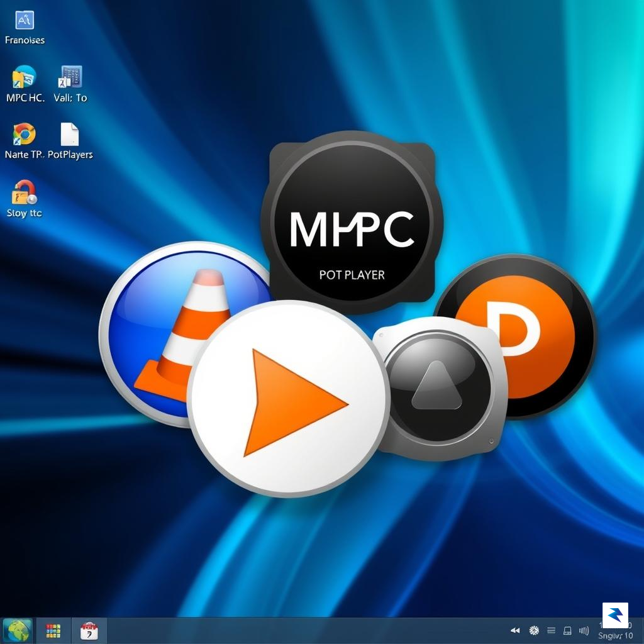644x644 pixels.
Task: Click the monitor device tray icon
Action: pos(567,630)
